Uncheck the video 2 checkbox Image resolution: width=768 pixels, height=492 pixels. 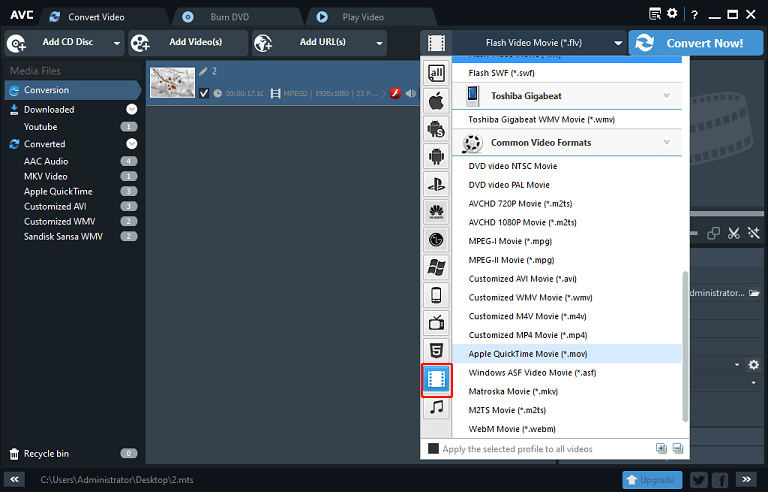[x=204, y=93]
